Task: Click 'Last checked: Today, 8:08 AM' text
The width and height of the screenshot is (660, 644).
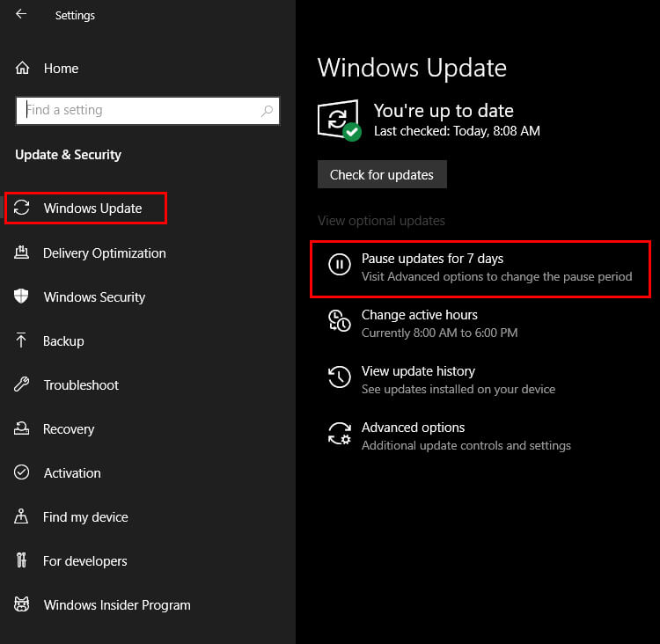Action: coord(457,131)
